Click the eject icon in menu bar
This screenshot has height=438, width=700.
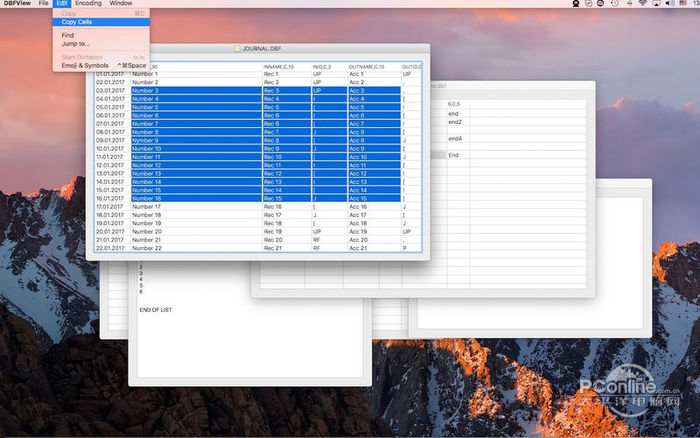[x=629, y=3]
